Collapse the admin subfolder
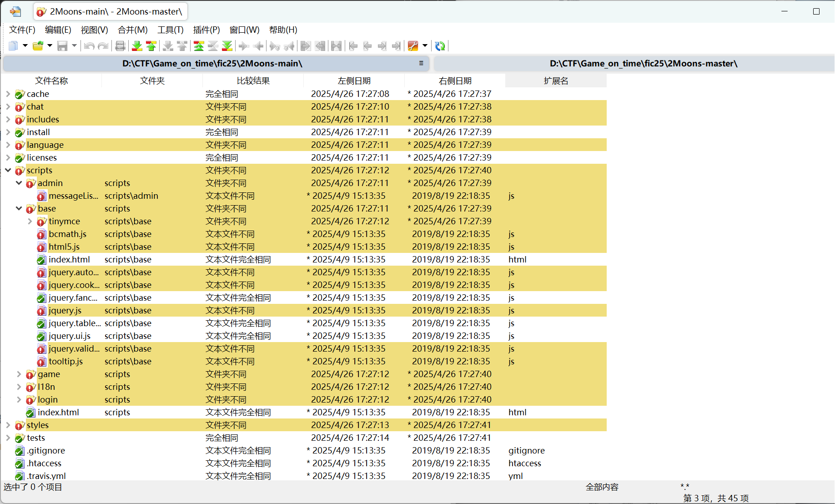Viewport: 835px width, 504px height. click(19, 183)
